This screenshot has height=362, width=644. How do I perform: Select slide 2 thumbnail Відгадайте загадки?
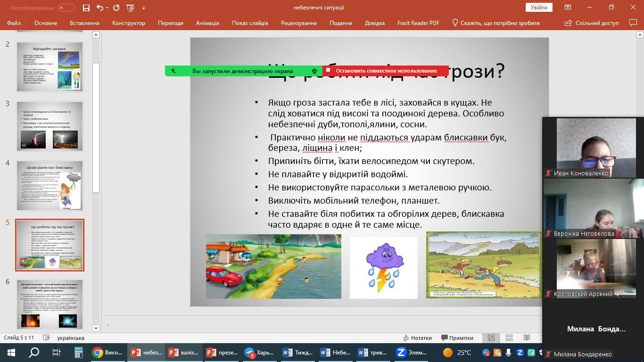50,66
